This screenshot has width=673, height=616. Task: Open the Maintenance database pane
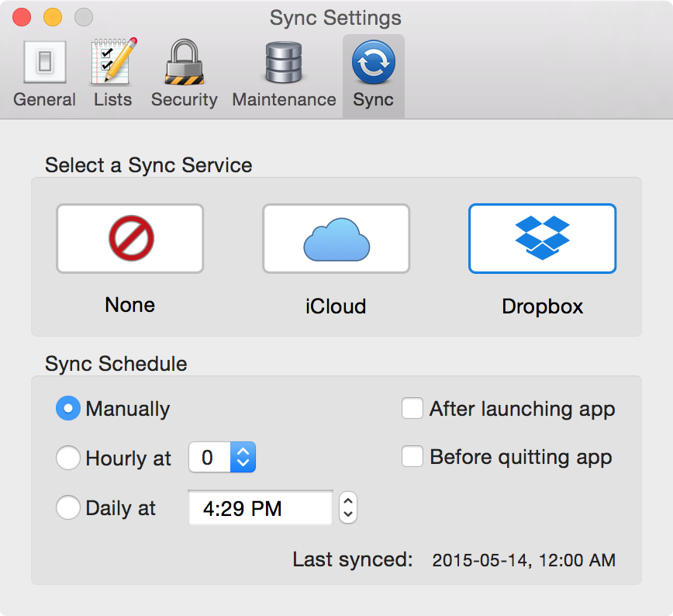tap(284, 74)
